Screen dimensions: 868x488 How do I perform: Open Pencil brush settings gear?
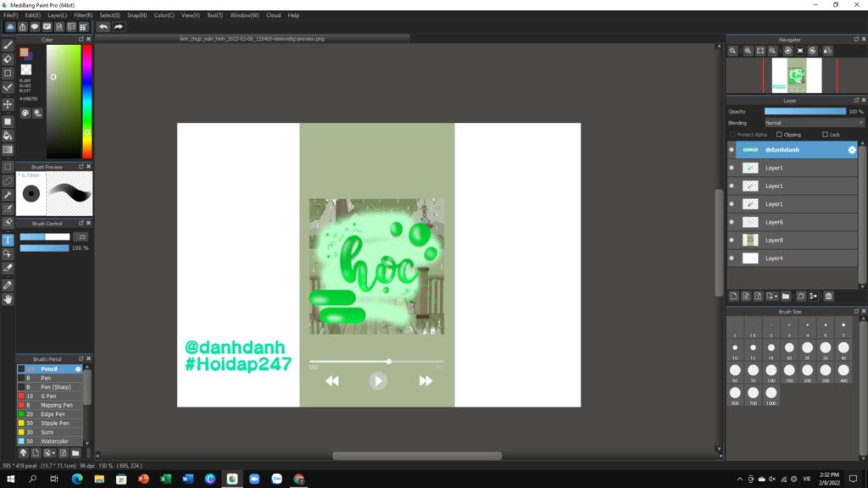[78, 369]
